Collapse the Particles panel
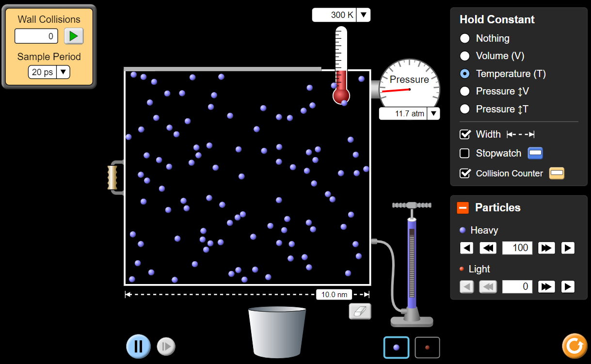 tap(463, 208)
